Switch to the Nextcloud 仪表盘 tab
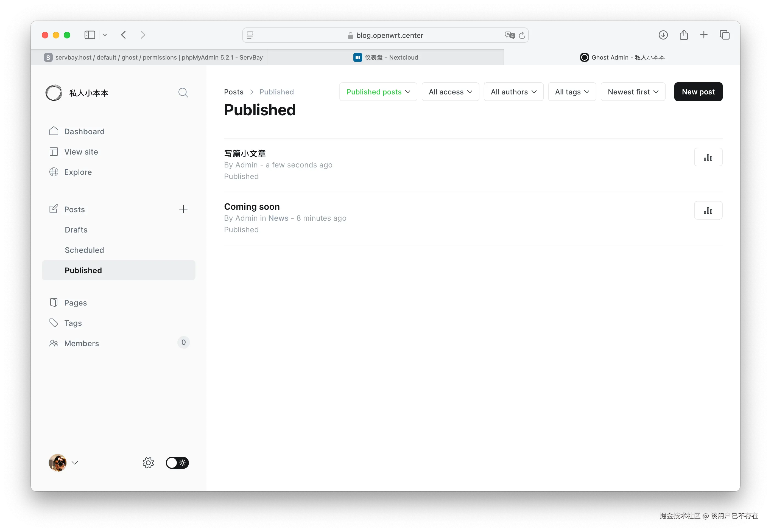This screenshot has height=532, width=771. pos(385,57)
